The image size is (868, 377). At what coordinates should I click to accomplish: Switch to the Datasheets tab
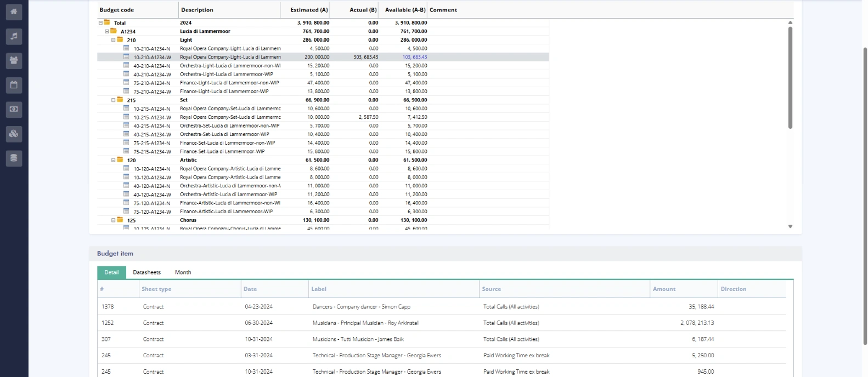coord(146,272)
